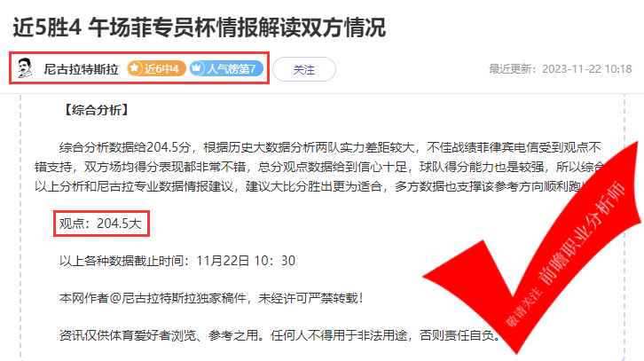Image resolution: width=644 pixels, height=361 pixels.
Task: Click the analysis paragraph starting 综合分析数据给204.5分
Action: point(320,167)
